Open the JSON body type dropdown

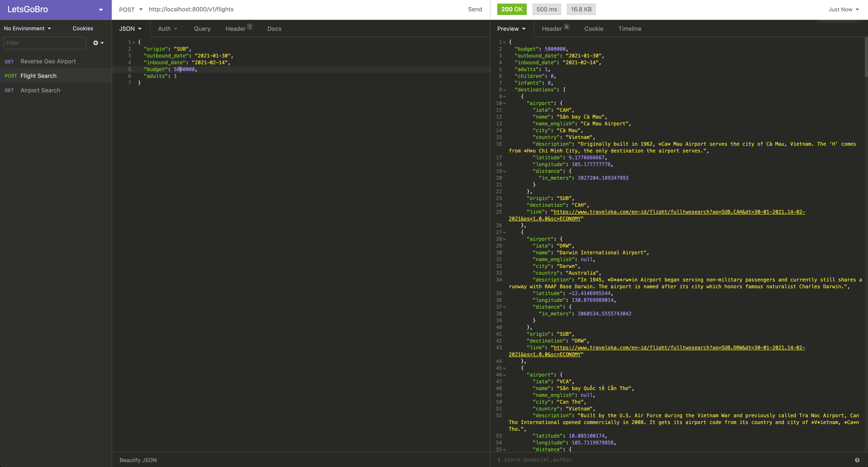[130, 29]
